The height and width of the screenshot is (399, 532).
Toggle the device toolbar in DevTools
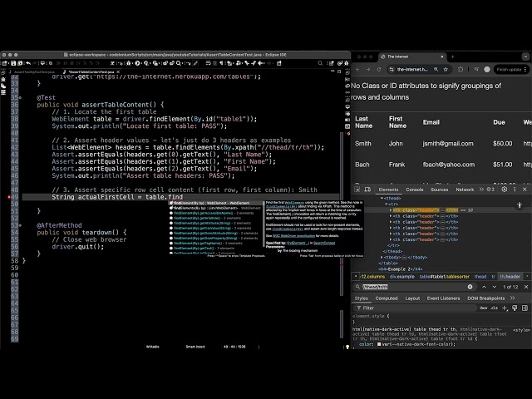tap(367, 190)
